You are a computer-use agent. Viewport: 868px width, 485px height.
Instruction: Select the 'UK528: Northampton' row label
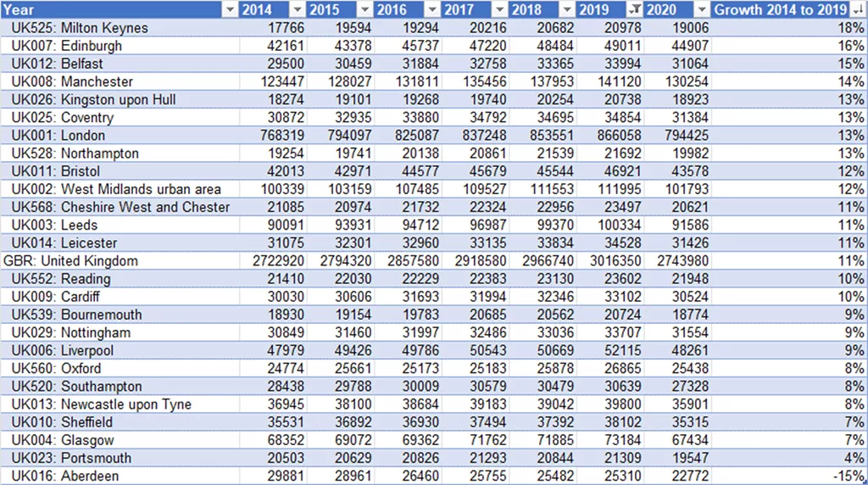click(x=75, y=153)
